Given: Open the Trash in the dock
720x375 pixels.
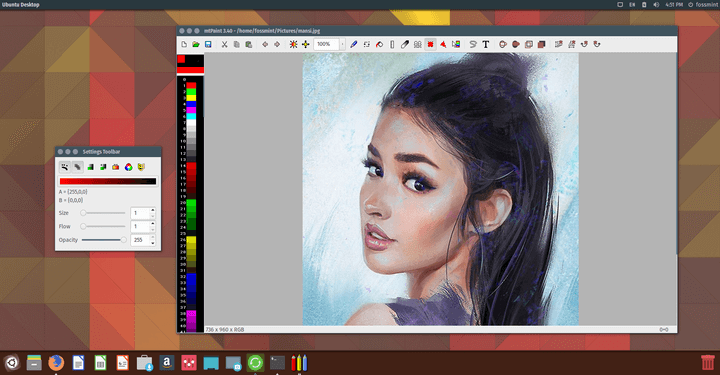Looking at the screenshot, I should 708,362.
